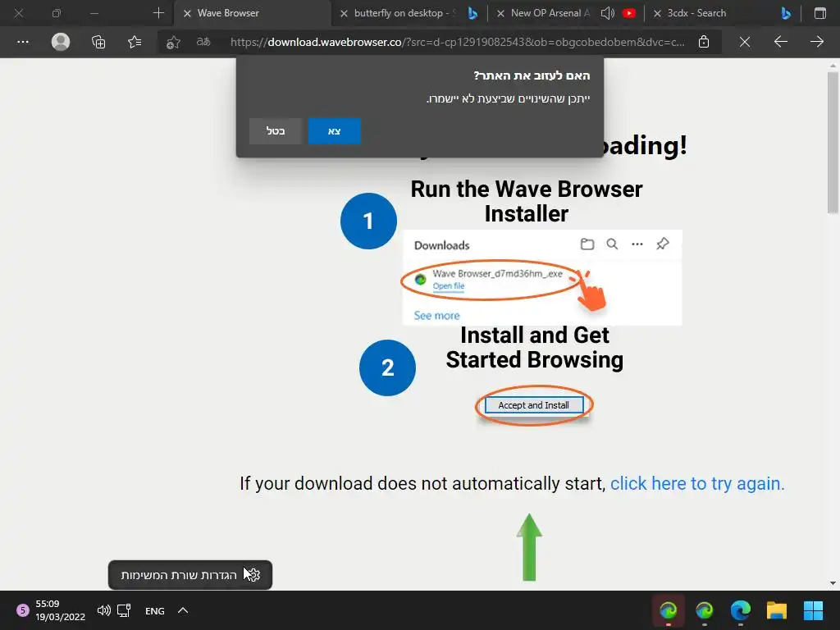840x630 pixels.
Task: Click the left-pointing navigation arrow
Action: pyautogui.click(x=781, y=42)
